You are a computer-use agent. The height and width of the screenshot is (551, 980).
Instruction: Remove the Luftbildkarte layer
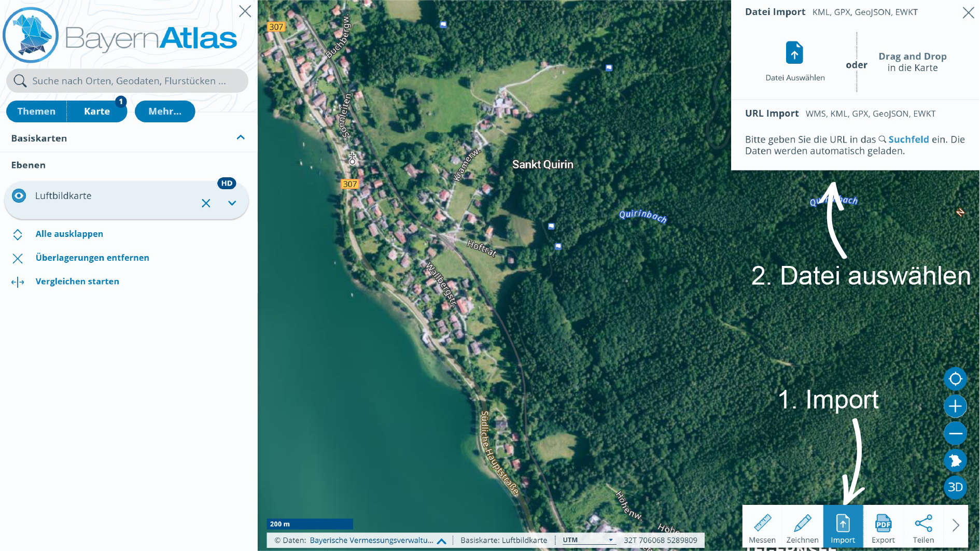[206, 203]
